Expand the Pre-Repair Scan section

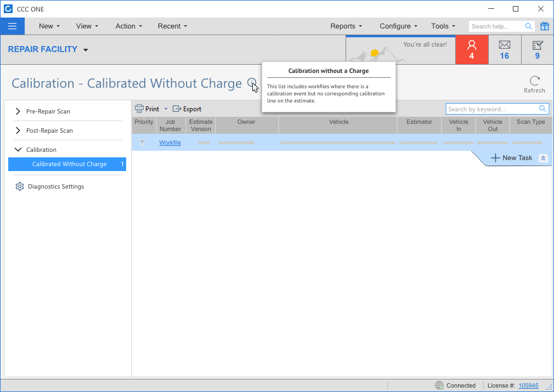point(18,111)
